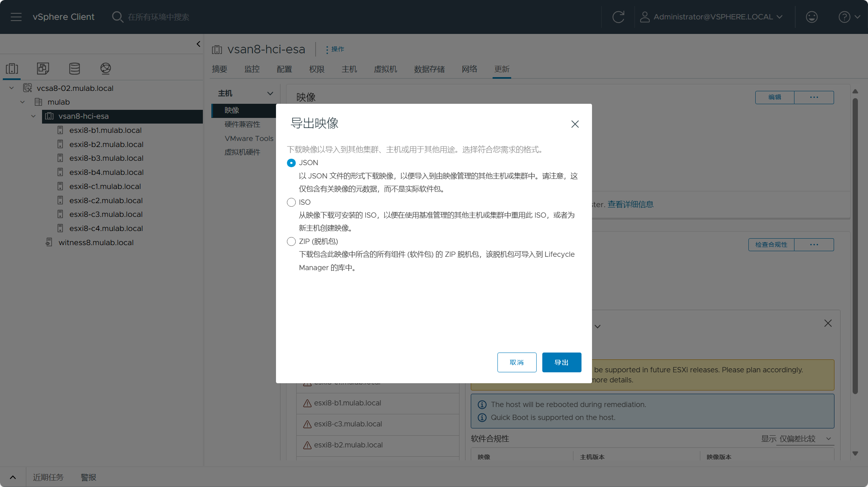The height and width of the screenshot is (487, 868).
Task: Open more options next to Check Compliance button
Action: click(x=814, y=245)
